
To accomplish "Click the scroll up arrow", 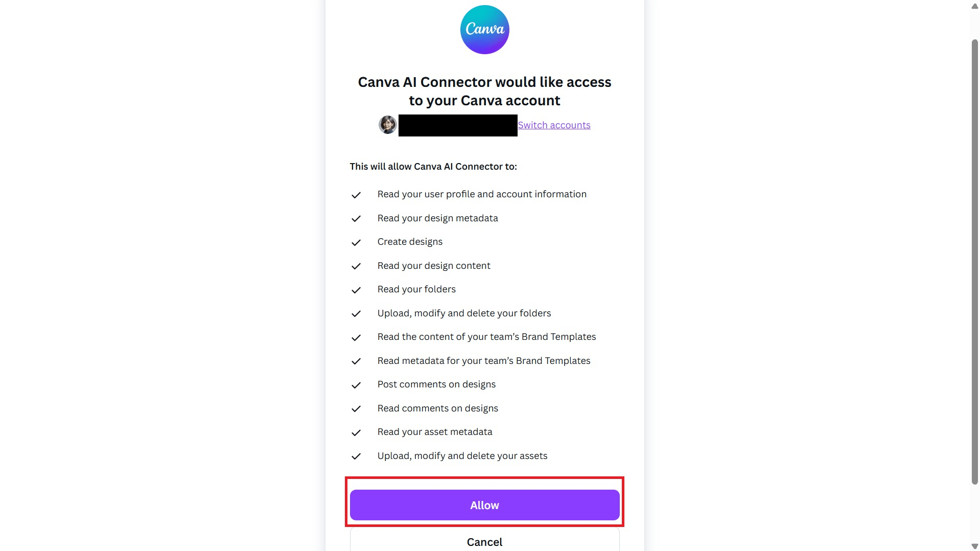I will pyautogui.click(x=974, y=6).
